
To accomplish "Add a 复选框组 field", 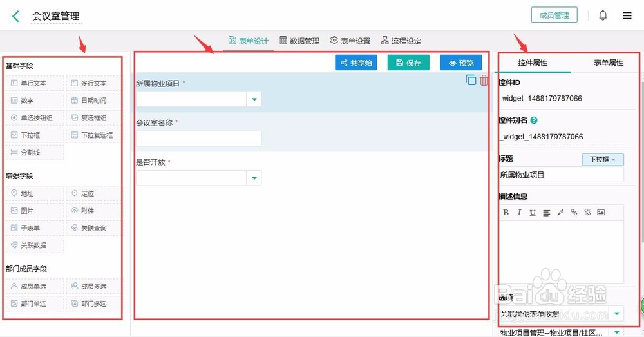I will [93, 117].
